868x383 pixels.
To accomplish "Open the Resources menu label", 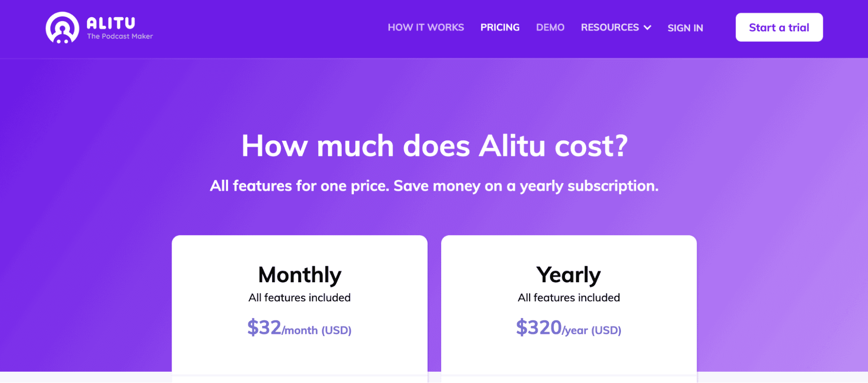I will tap(610, 27).
